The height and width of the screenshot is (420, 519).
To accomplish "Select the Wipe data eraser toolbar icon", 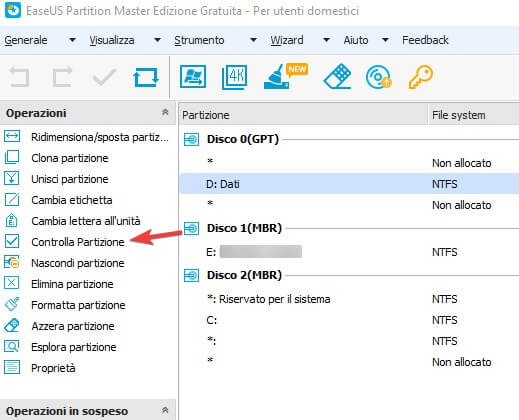I will tap(337, 77).
